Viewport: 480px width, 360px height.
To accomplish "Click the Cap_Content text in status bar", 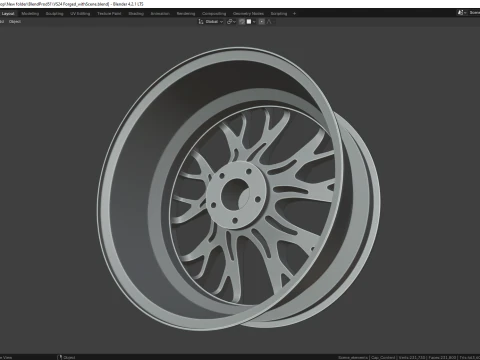I will click(x=383, y=357).
